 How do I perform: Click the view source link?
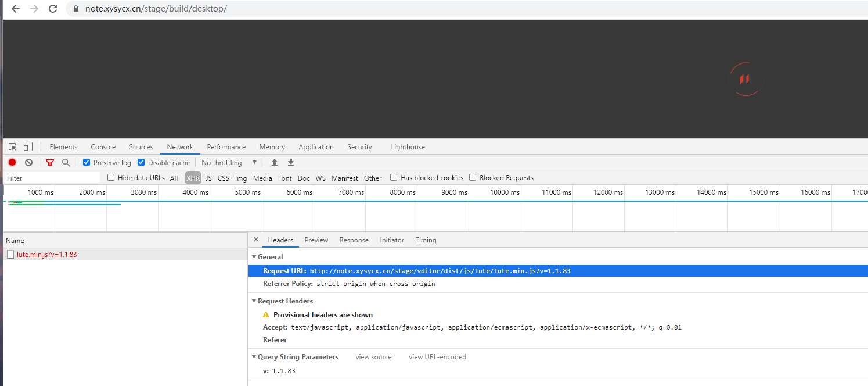pyautogui.click(x=373, y=357)
